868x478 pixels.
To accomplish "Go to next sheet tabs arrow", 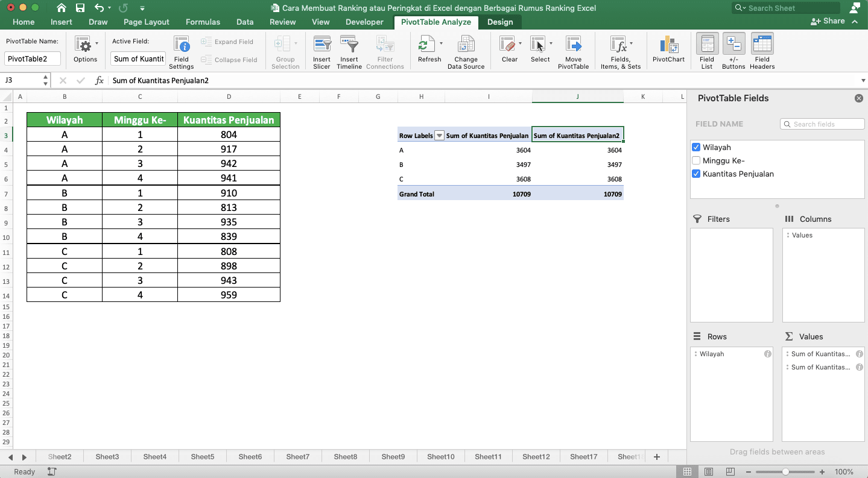I will pyautogui.click(x=24, y=458).
